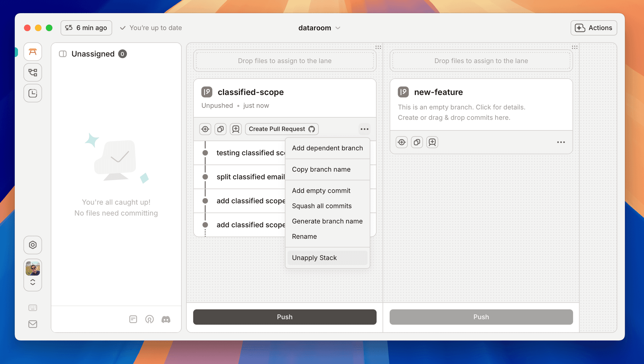This screenshot has width=644, height=364.
Task: Select the 'testing classified scope' commit
Action: tap(248, 153)
